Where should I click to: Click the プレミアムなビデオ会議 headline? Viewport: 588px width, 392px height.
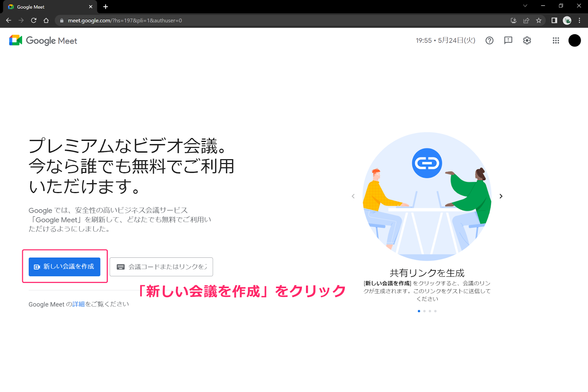131,166
